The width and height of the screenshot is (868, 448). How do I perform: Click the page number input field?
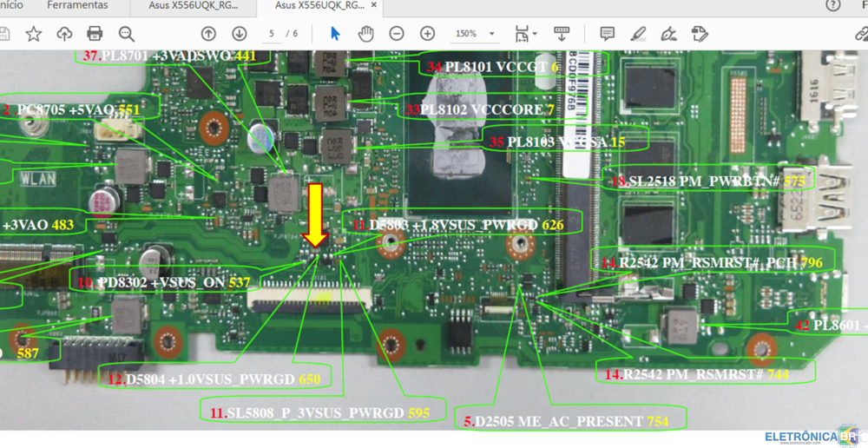tap(273, 34)
